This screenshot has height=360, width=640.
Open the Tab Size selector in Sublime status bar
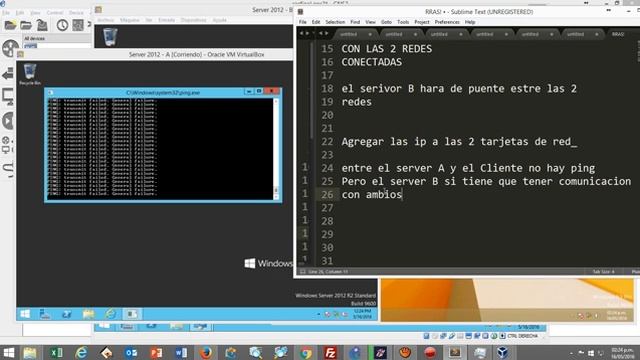pyautogui.click(x=603, y=272)
